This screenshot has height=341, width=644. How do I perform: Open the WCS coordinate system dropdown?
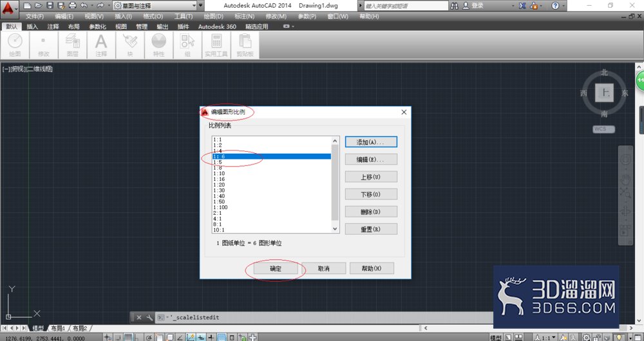604,129
